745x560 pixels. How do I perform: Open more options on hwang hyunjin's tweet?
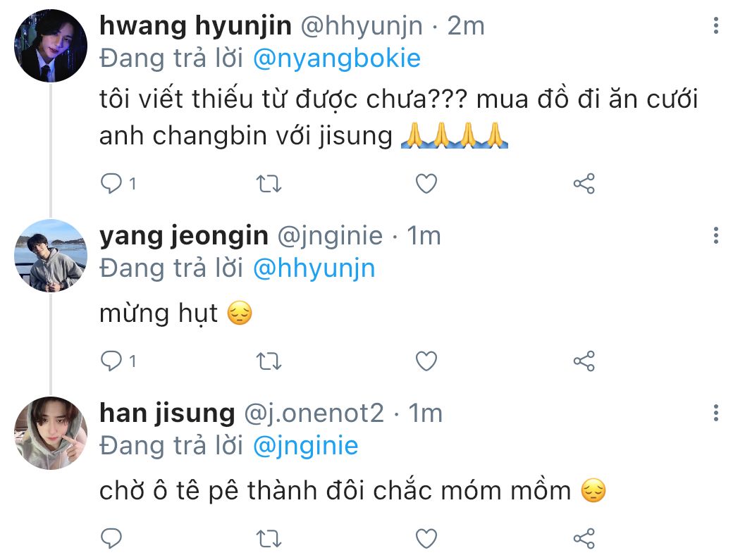[x=716, y=25]
